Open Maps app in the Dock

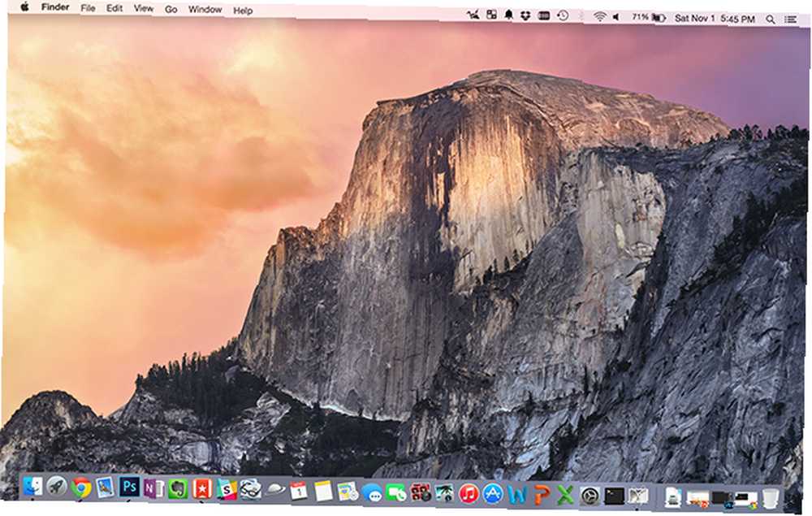point(348,491)
